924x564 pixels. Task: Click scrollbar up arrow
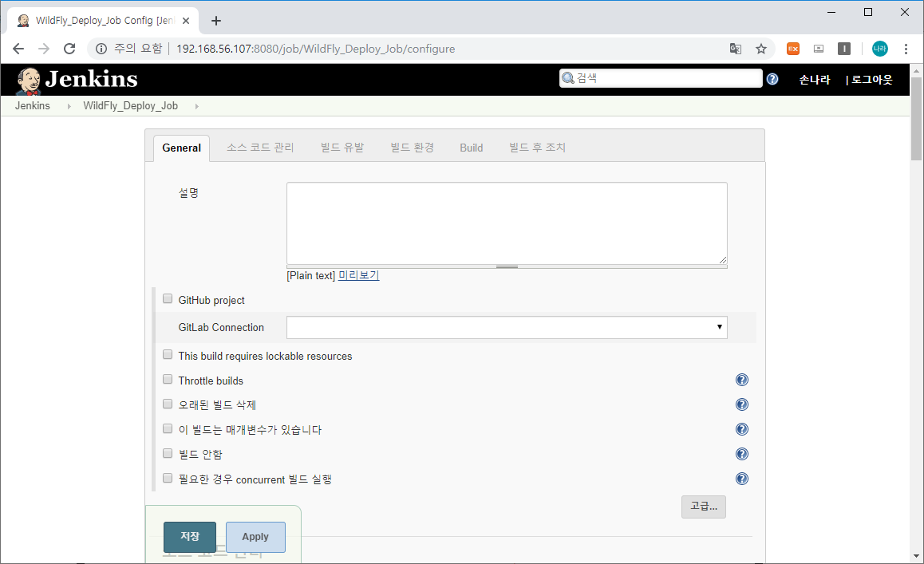click(916, 71)
